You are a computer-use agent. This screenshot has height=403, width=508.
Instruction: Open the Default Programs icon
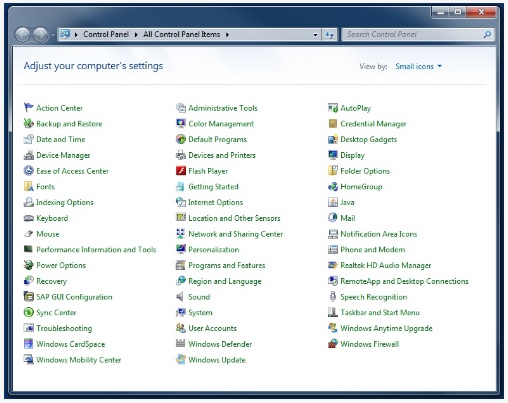click(181, 139)
